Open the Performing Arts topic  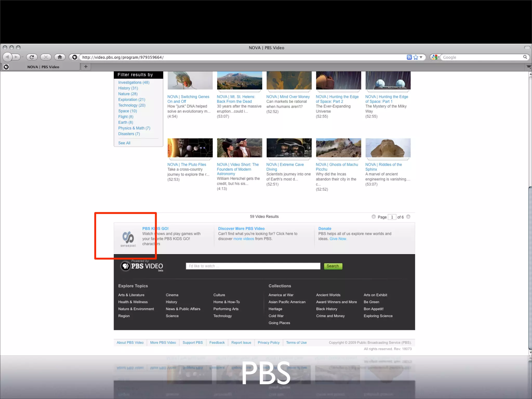(x=226, y=309)
